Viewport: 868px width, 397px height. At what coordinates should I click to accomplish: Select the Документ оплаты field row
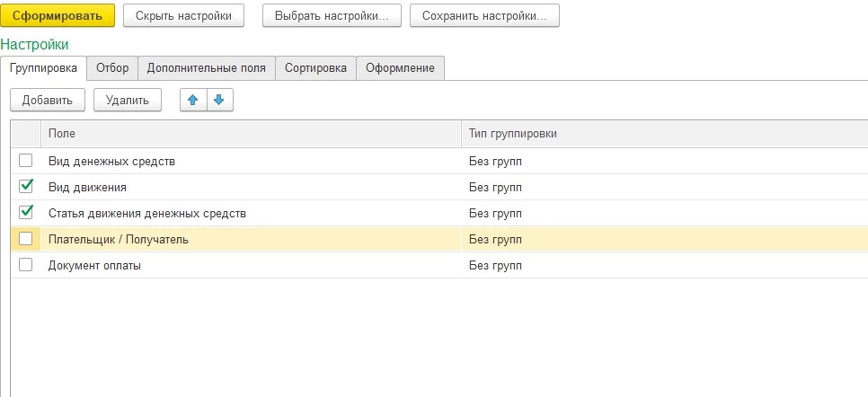tap(94, 266)
